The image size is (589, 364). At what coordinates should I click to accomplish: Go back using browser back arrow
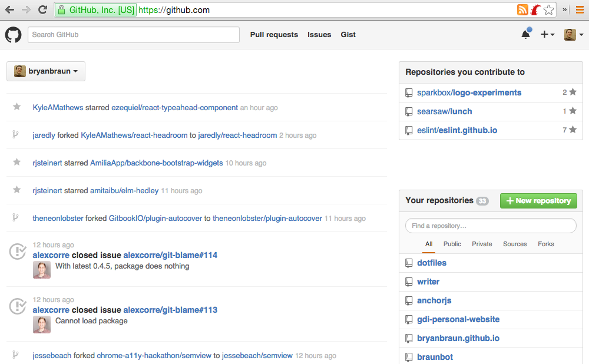(x=10, y=10)
